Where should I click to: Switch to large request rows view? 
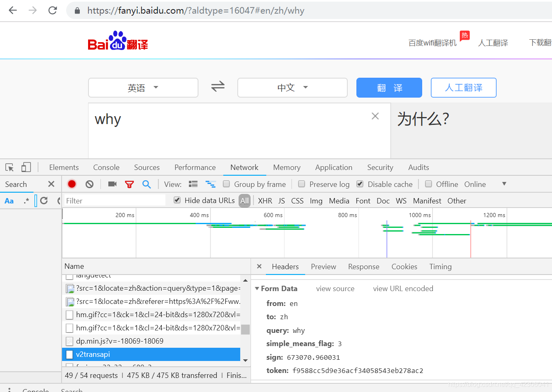click(193, 184)
